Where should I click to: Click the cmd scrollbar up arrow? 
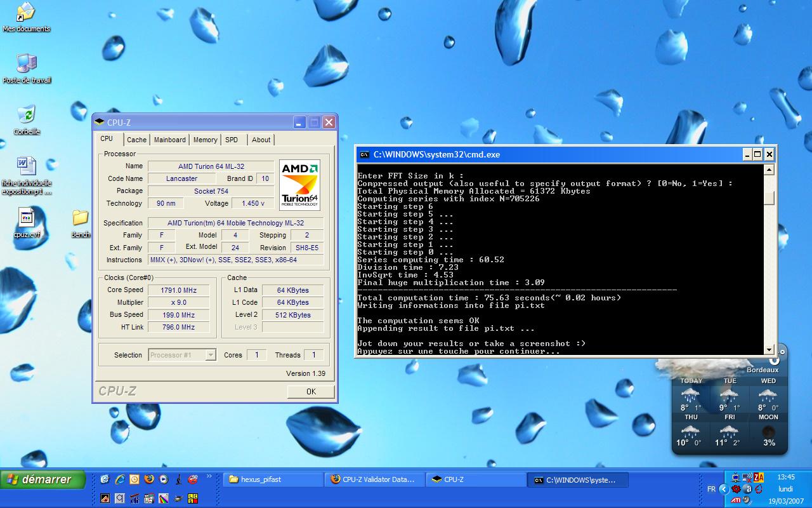click(x=769, y=170)
